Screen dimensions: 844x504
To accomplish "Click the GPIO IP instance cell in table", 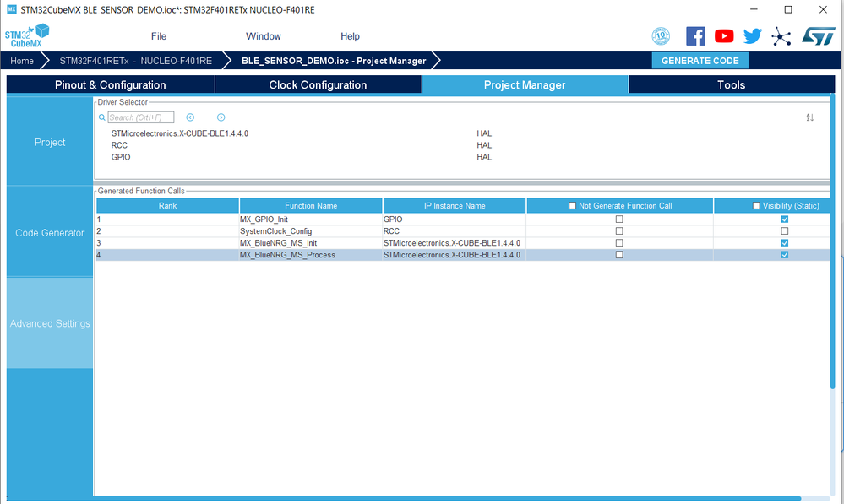I will (455, 219).
